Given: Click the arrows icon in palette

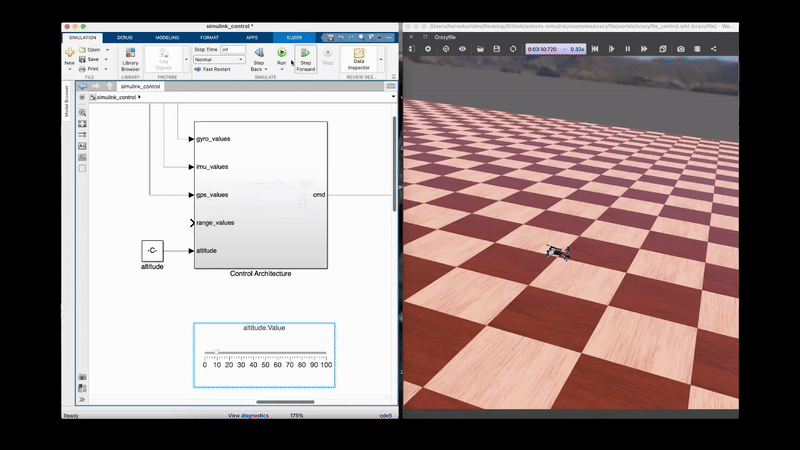Looking at the screenshot, I should (82, 135).
